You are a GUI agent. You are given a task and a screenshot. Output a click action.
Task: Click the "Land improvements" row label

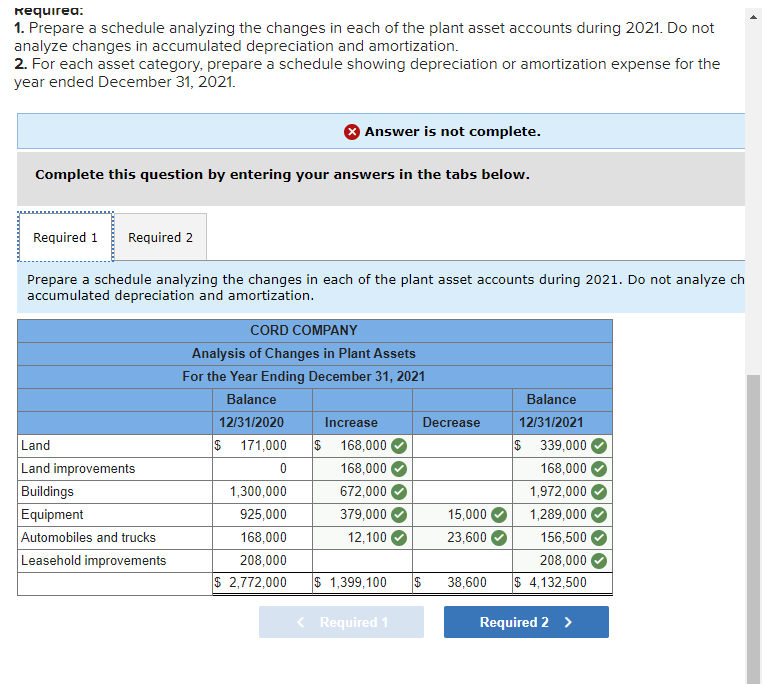pyautogui.click(x=78, y=469)
